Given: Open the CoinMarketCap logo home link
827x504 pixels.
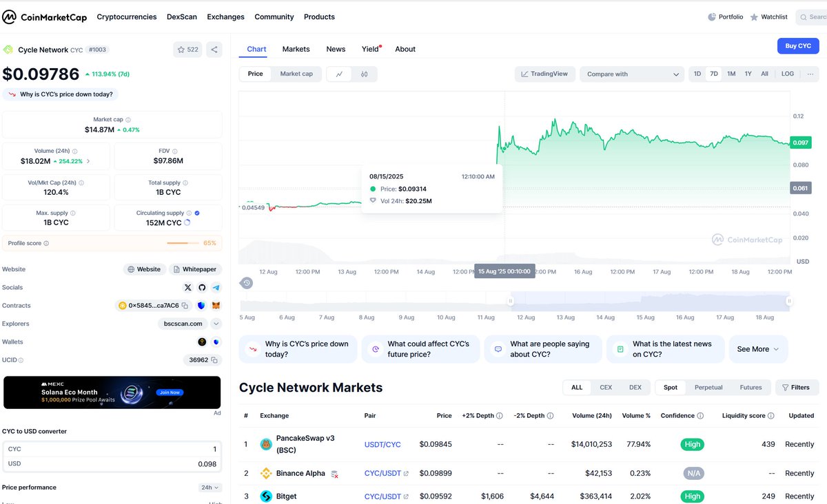Looking at the screenshot, I should tap(43, 17).
